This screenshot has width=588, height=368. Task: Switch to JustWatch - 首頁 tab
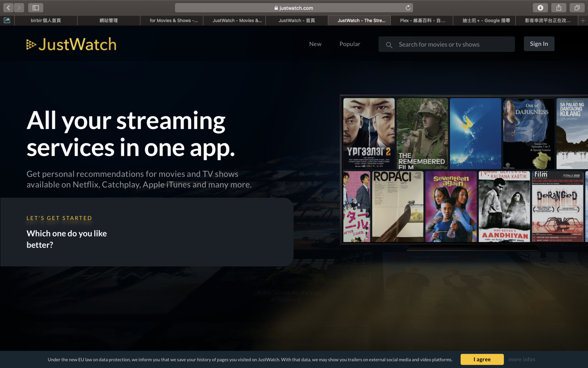pos(297,20)
